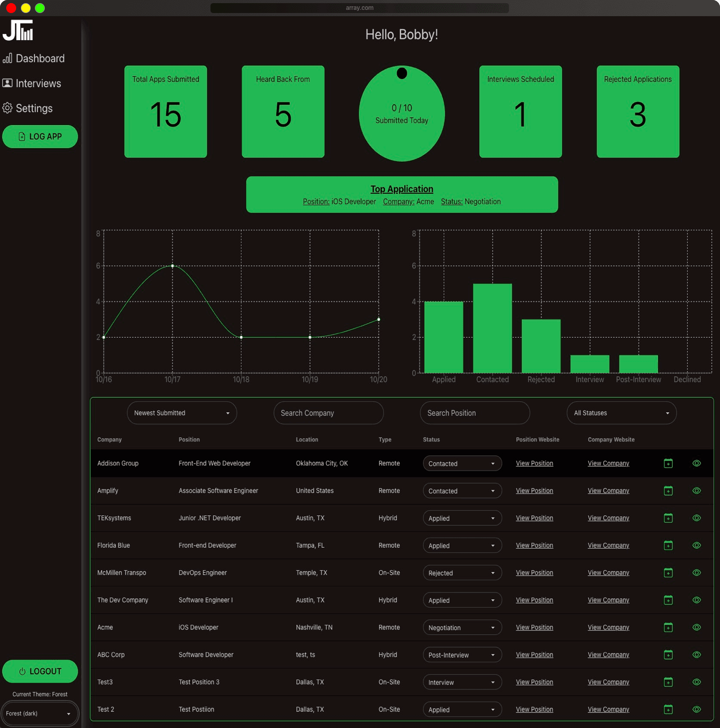Click the calendar icon for Addison Group

point(668,463)
